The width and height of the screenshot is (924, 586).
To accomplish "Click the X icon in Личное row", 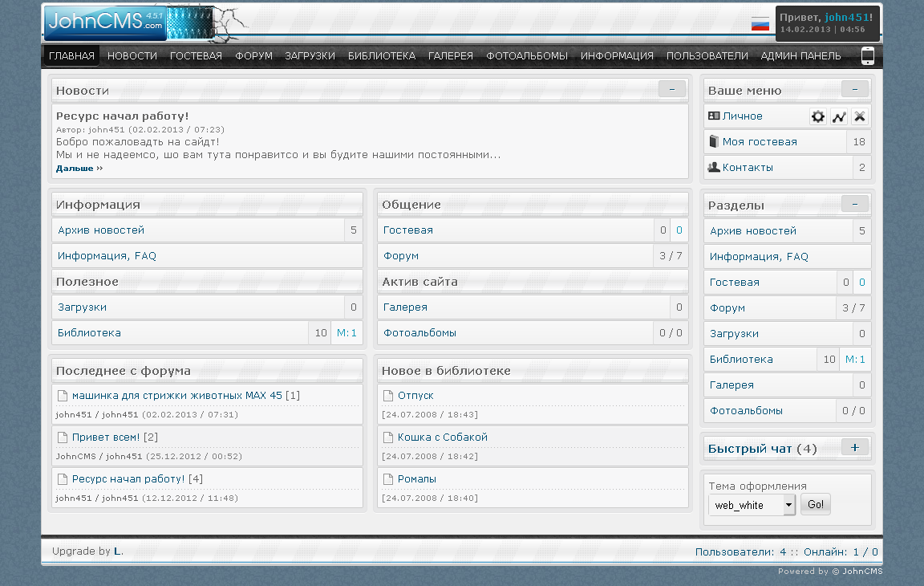I will click(x=860, y=117).
